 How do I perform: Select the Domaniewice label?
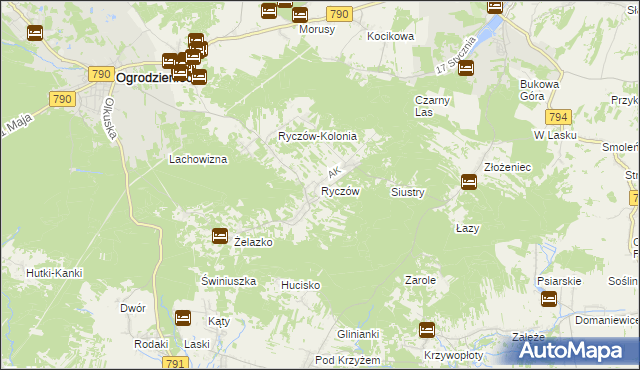pyautogui.click(x=607, y=320)
